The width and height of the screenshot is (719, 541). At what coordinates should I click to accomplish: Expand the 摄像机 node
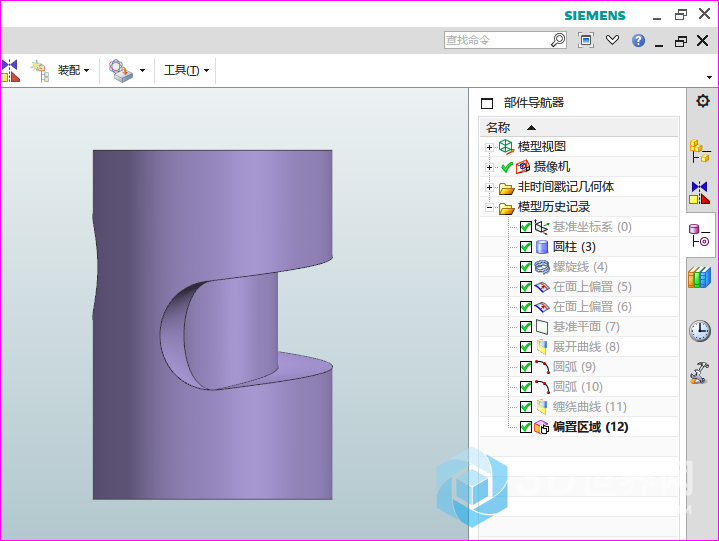489,167
